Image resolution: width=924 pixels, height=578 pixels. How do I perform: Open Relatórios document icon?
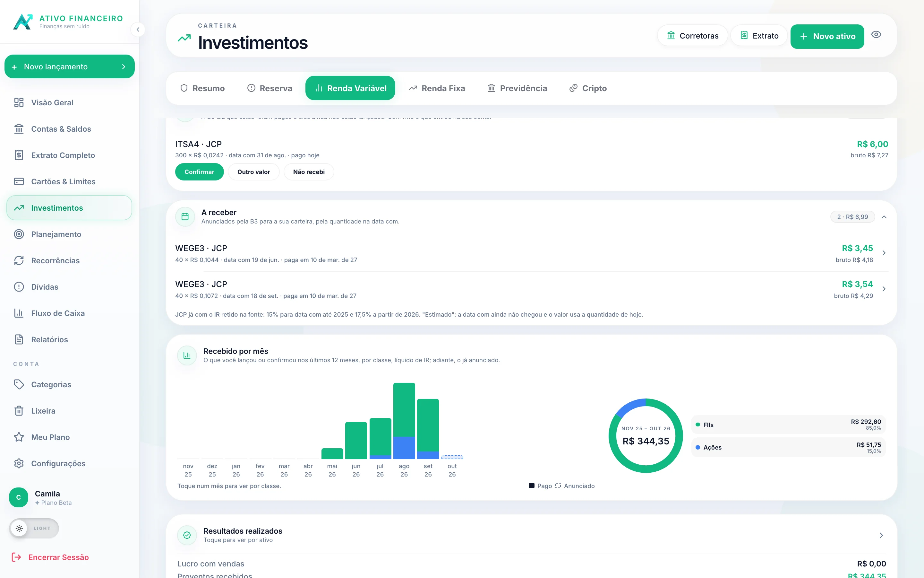[x=19, y=339]
